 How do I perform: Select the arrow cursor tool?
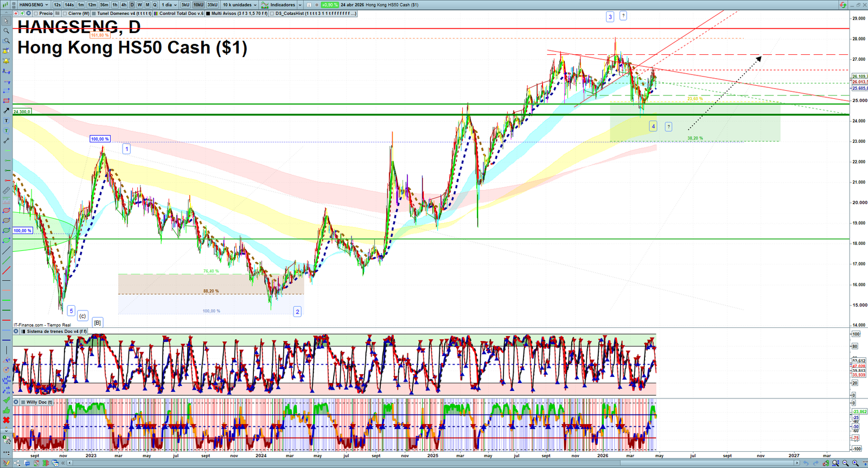pyautogui.click(x=7, y=21)
